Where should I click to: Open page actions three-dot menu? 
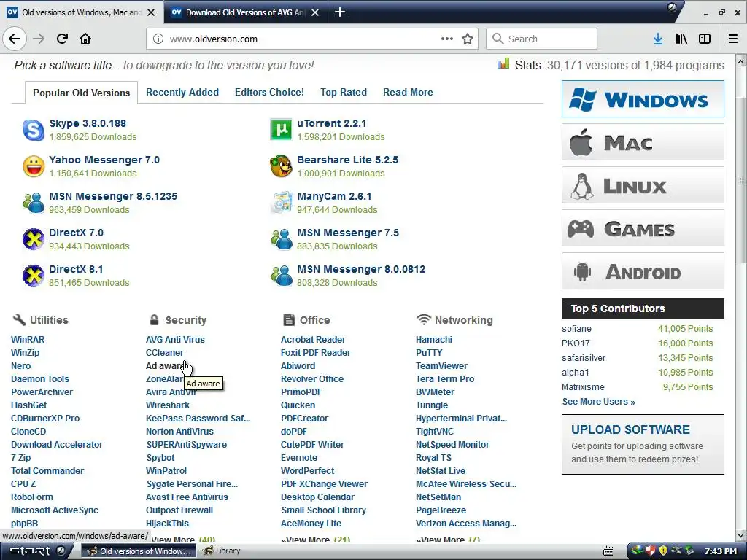[x=447, y=39]
